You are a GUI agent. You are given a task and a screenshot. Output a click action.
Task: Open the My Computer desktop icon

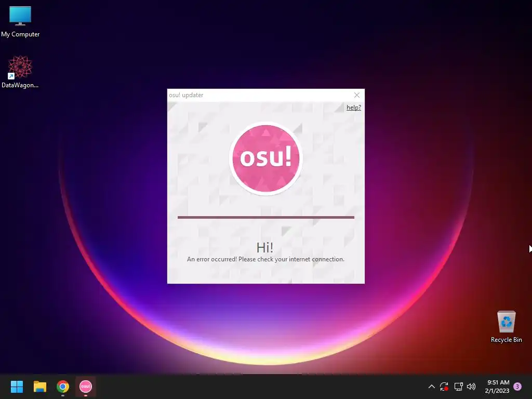20,22
